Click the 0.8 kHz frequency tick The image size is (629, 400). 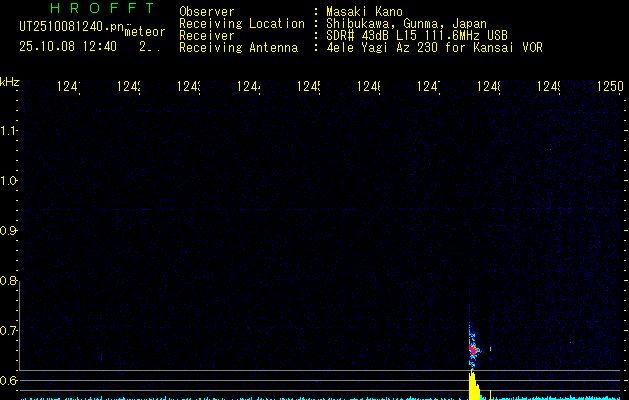10,281
